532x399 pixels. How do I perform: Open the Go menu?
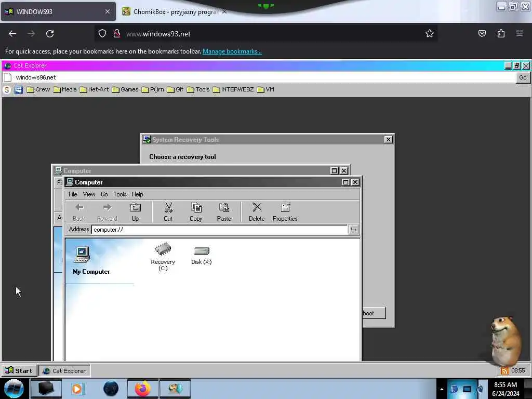point(104,194)
